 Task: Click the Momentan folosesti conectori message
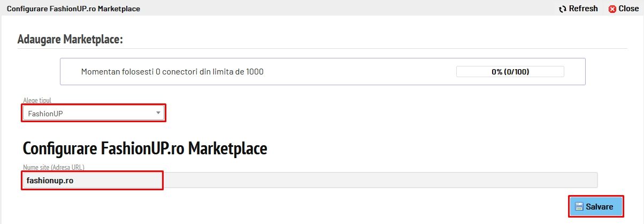(172, 72)
